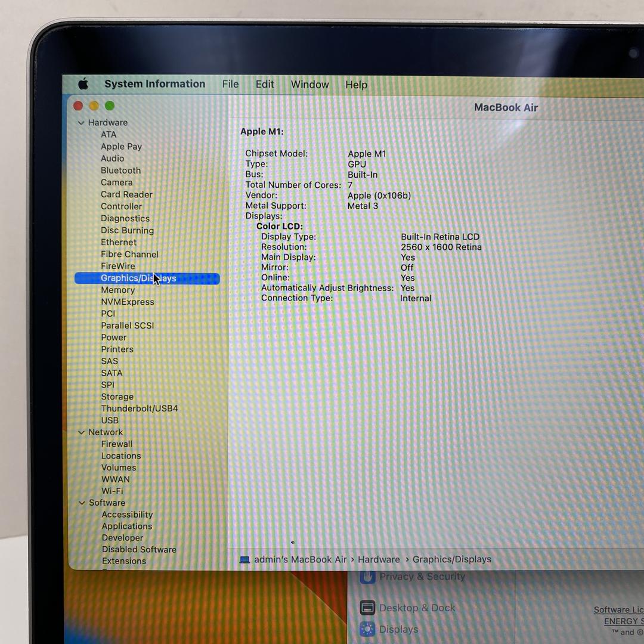Select Storage in the Hardware list
Viewport: 644px width, 644px height.
(x=117, y=397)
